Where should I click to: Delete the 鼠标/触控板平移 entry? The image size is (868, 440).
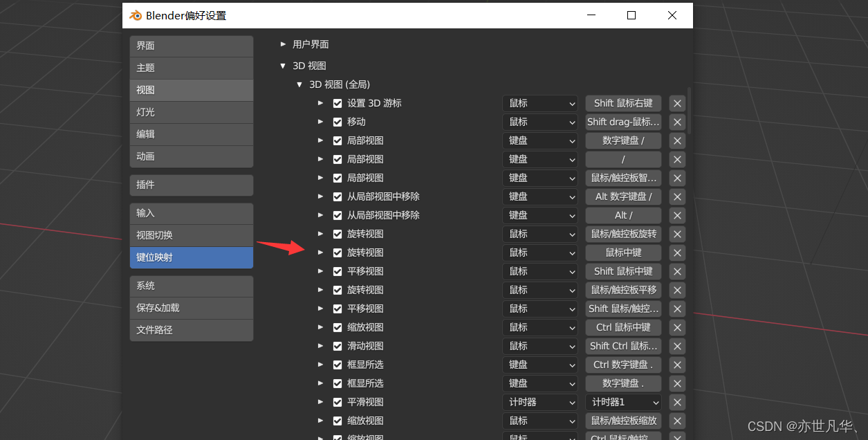(x=677, y=290)
